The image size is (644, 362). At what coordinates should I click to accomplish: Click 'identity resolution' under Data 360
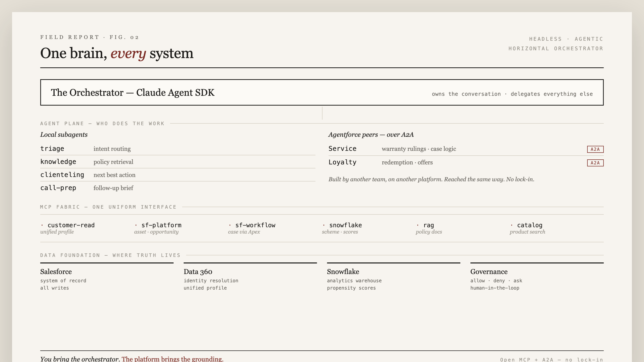tap(211, 281)
